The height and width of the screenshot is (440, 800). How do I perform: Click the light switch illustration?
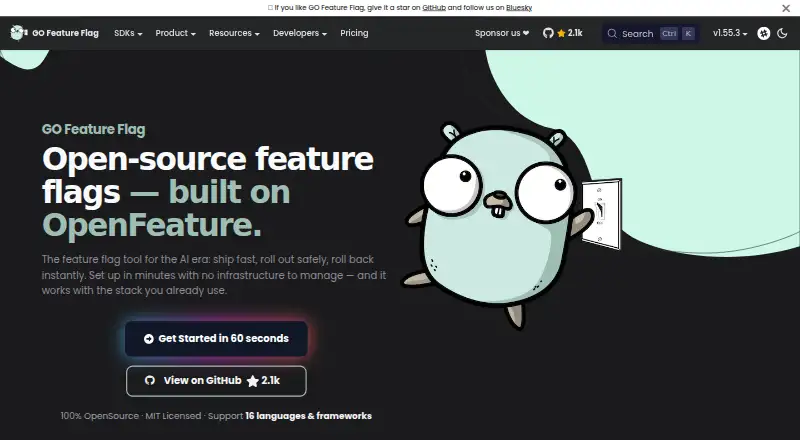(602, 214)
